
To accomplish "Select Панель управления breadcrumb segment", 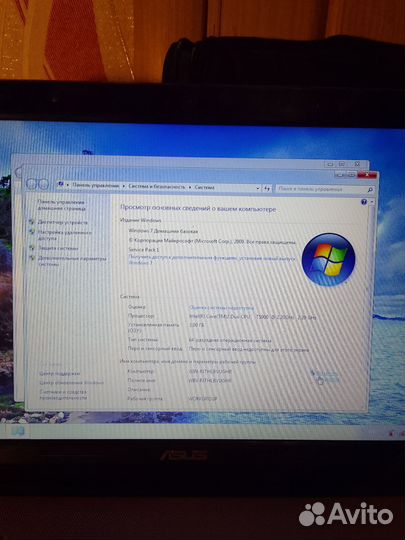I will pyautogui.click(x=95, y=185).
